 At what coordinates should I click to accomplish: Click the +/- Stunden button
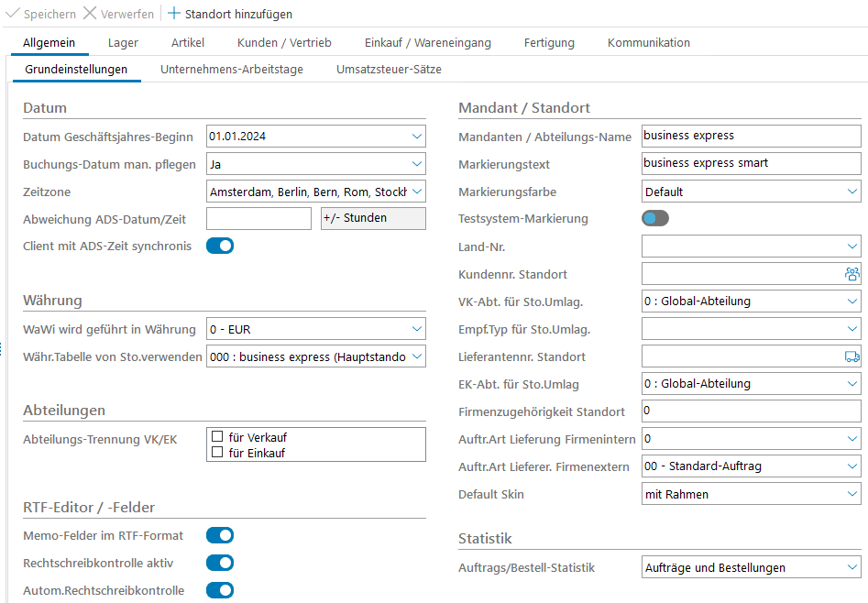coord(373,218)
